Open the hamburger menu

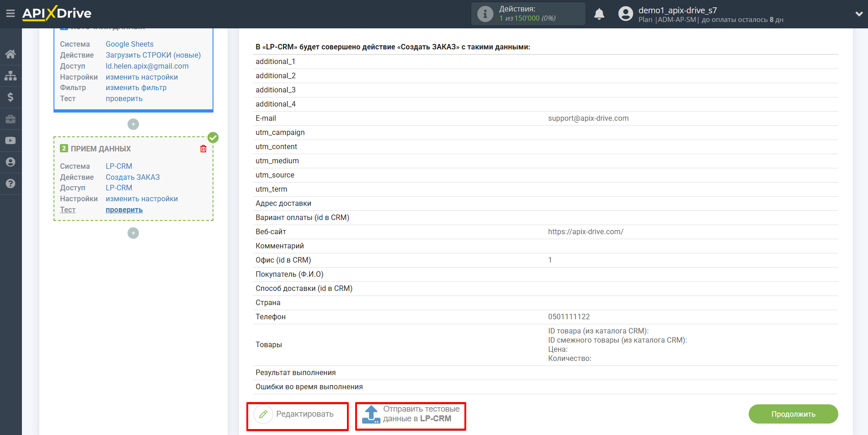pyautogui.click(x=11, y=13)
